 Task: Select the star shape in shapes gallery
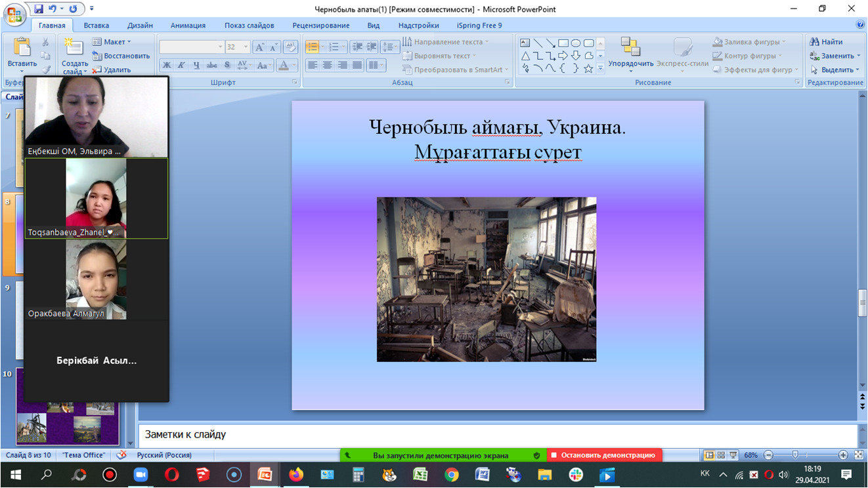click(x=588, y=68)
